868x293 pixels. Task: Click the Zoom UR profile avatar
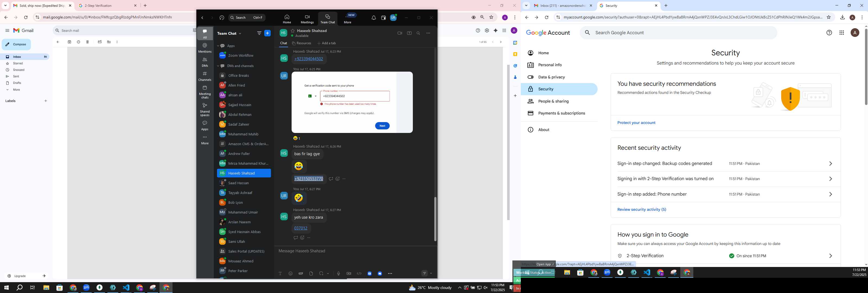pyautogui.click(x=393, y=18)
